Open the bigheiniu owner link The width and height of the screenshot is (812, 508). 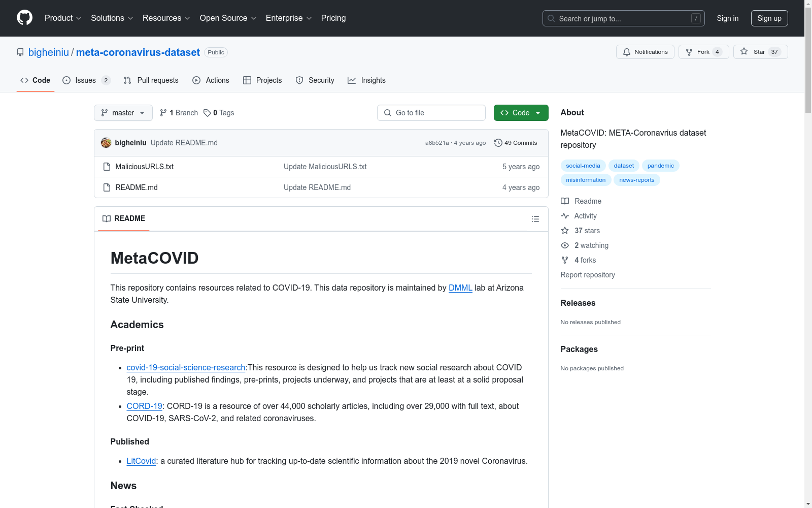tap(49, 52)
